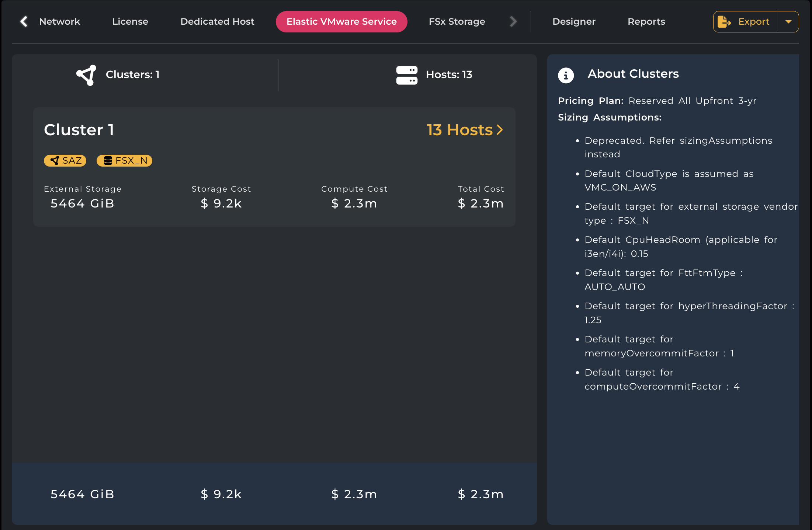
Task: Switch to the Network tab
Action: (59, 21)
